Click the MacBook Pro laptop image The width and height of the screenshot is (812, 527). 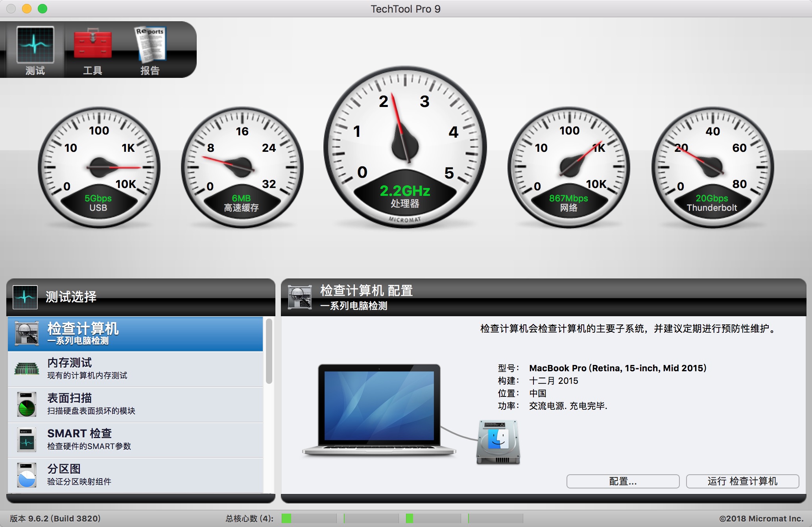pyautogui.click(x=379, y=410)
